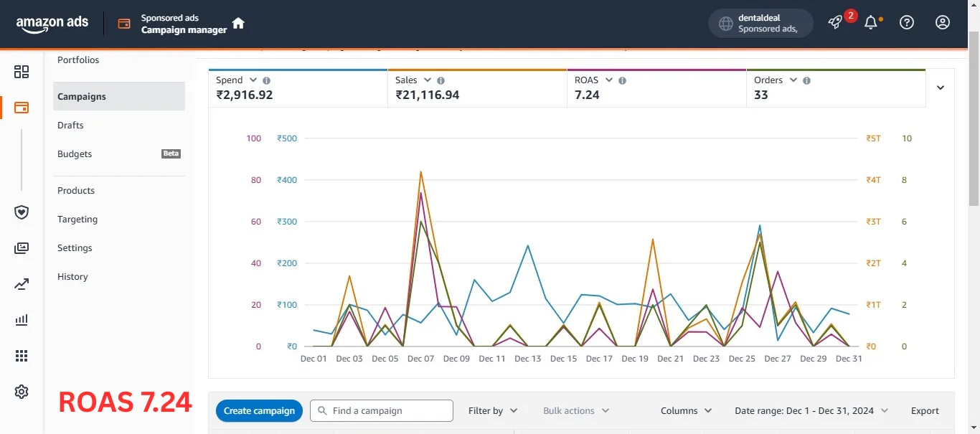
Task: Click the rocket icon with red badge
Action: click(835, 22)
